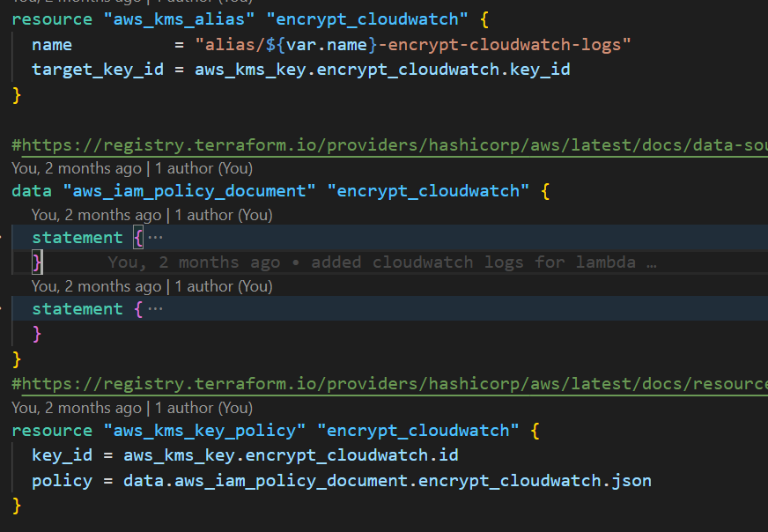Click the gutter change indicator beside first statement block
768x532 pixels.
click(4, 237)
